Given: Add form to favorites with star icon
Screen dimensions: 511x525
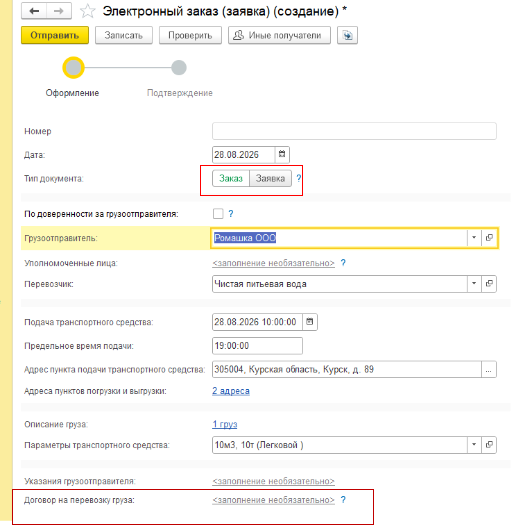Looking at the screenshot, I should pyautogui.click(x=87, y=11).
